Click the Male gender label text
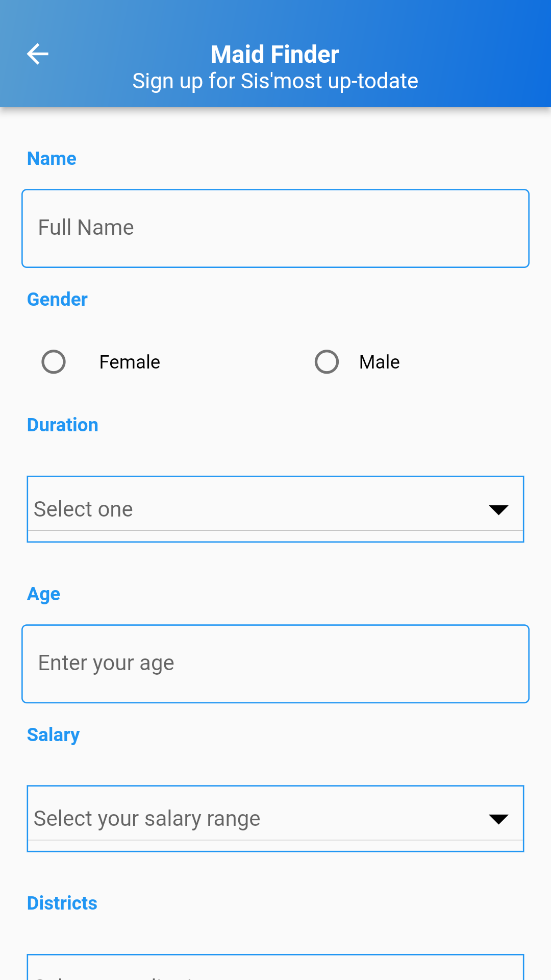 379,362
